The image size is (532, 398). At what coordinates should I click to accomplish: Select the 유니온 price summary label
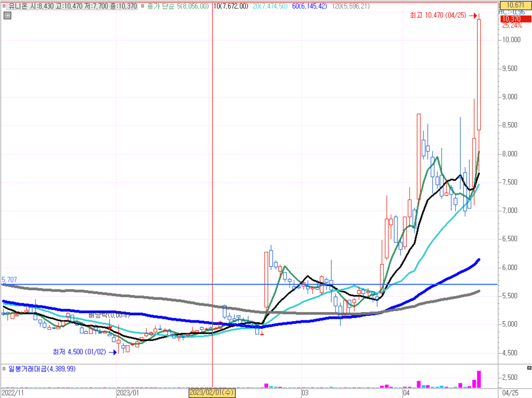coord(72,6)
